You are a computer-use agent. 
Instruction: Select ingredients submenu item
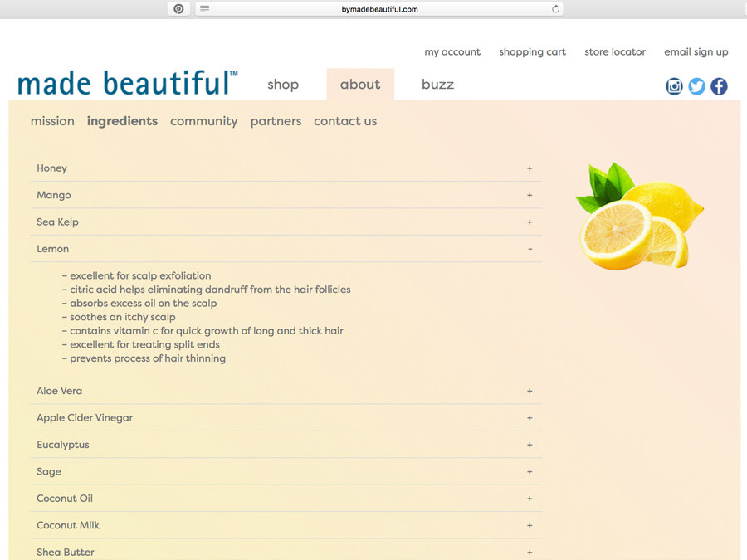click(x=122, y=121)
